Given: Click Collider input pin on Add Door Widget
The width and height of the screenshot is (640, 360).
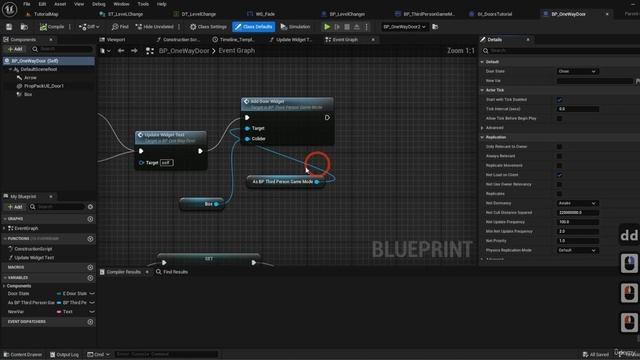Looking at the screenshot, I should [x=247, y=139].
